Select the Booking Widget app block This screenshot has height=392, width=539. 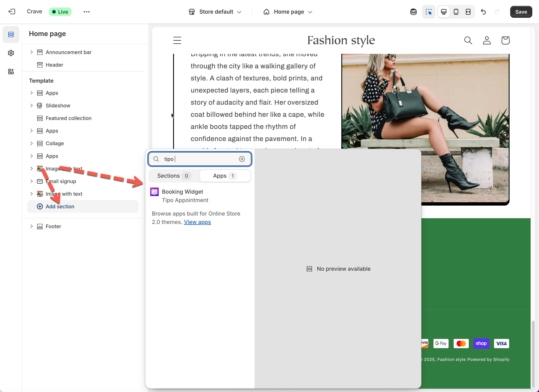[x=182, y=196]
